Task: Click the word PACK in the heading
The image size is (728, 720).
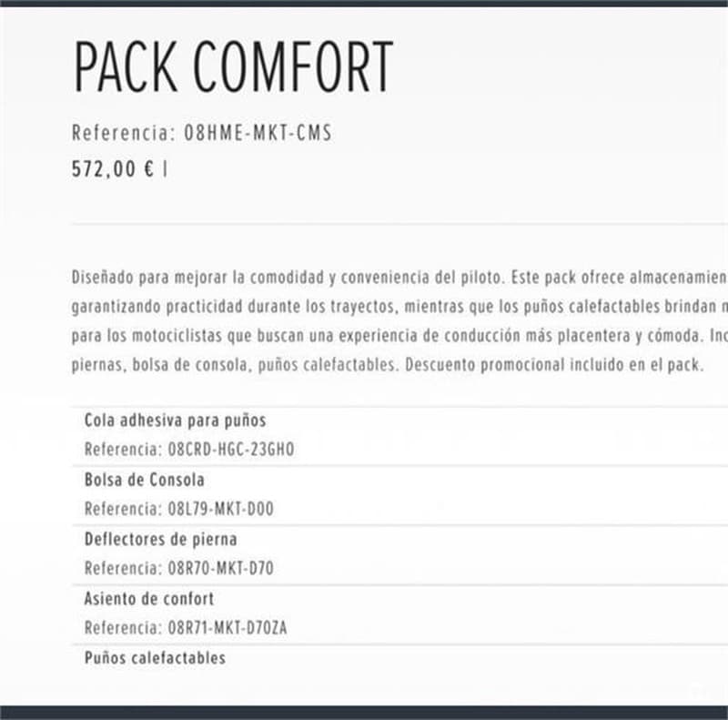Action: click(126, 66)
